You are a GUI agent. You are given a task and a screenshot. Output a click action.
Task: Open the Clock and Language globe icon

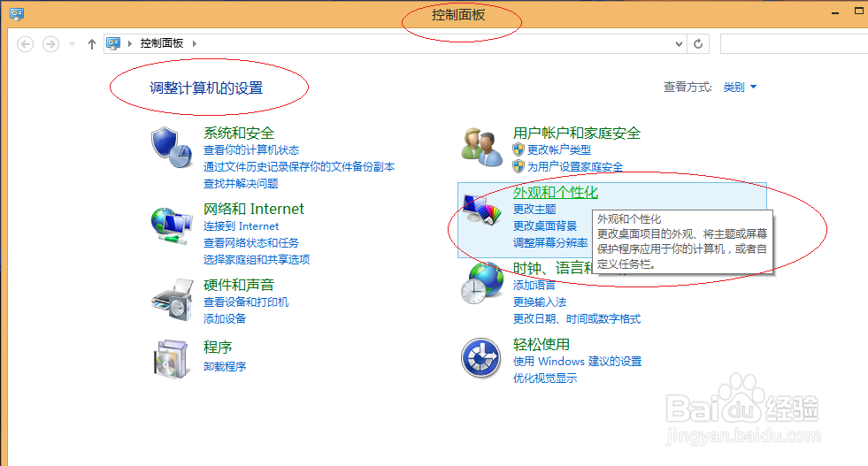click(481, 283)
